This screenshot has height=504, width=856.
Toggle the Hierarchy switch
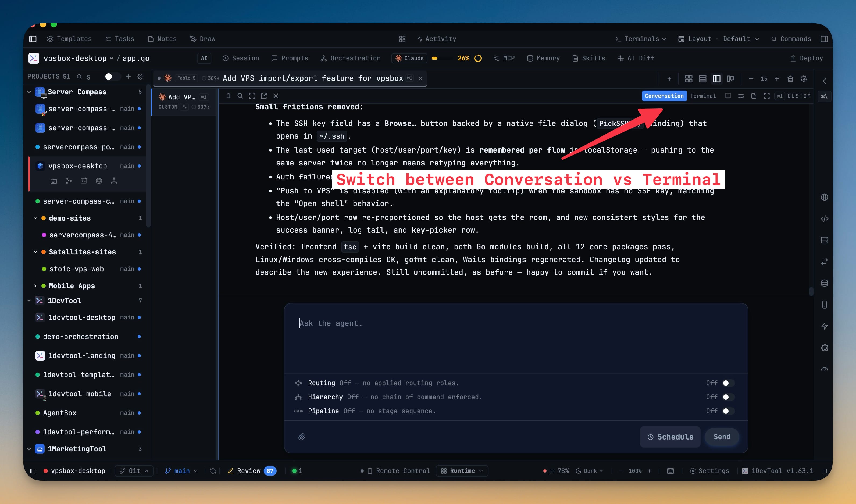click(728, 397)
